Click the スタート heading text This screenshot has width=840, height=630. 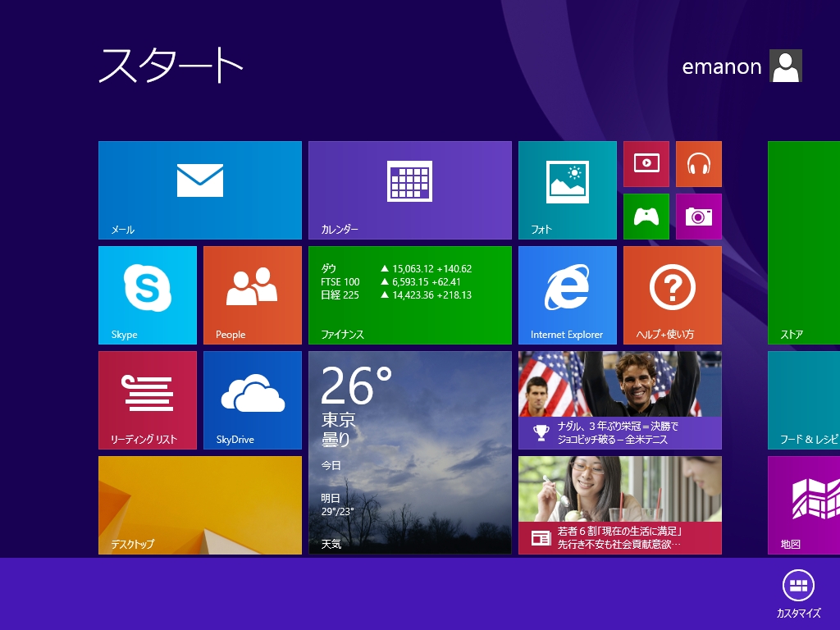[171, 66]
